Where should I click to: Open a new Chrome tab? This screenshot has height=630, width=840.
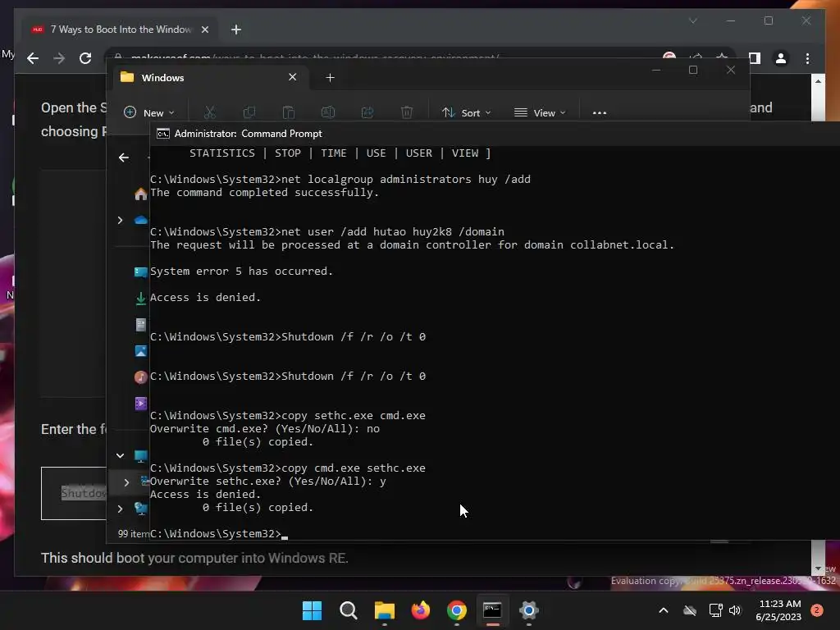tap(236, 30)
